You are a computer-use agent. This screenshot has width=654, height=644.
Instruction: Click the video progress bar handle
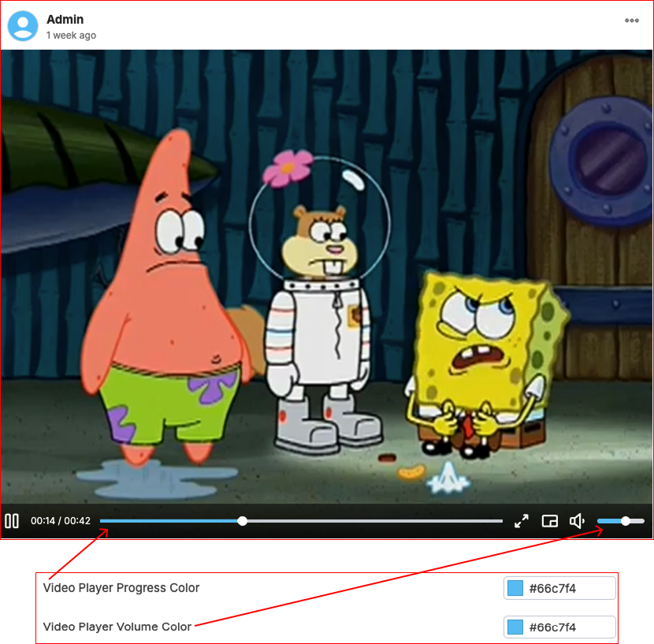[x=242, y=521]
